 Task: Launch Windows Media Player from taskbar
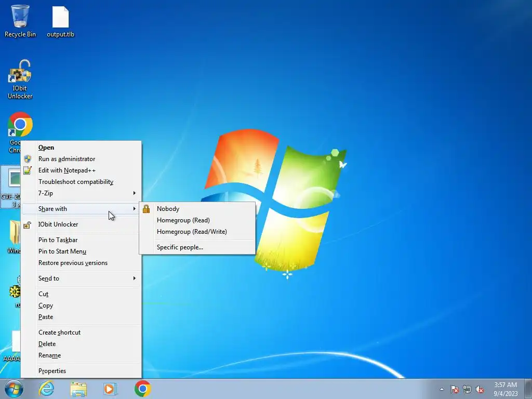point(110,389)
